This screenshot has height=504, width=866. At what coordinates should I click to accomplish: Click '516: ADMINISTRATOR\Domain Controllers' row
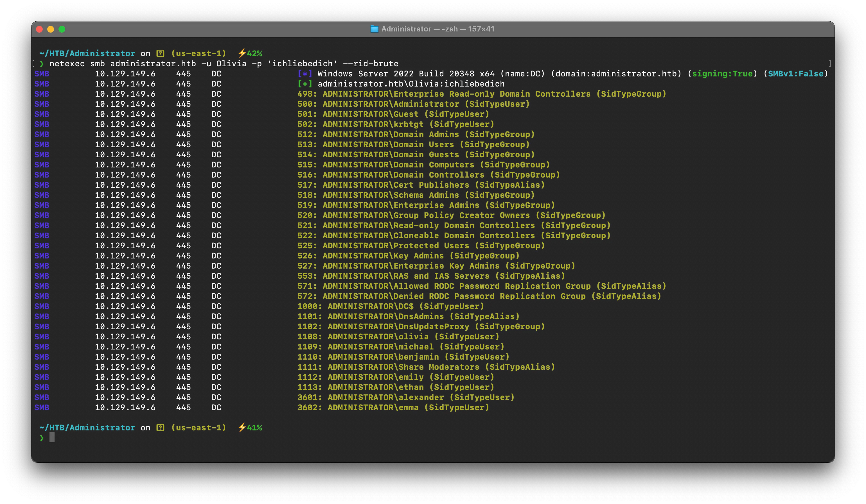[429, 175]
